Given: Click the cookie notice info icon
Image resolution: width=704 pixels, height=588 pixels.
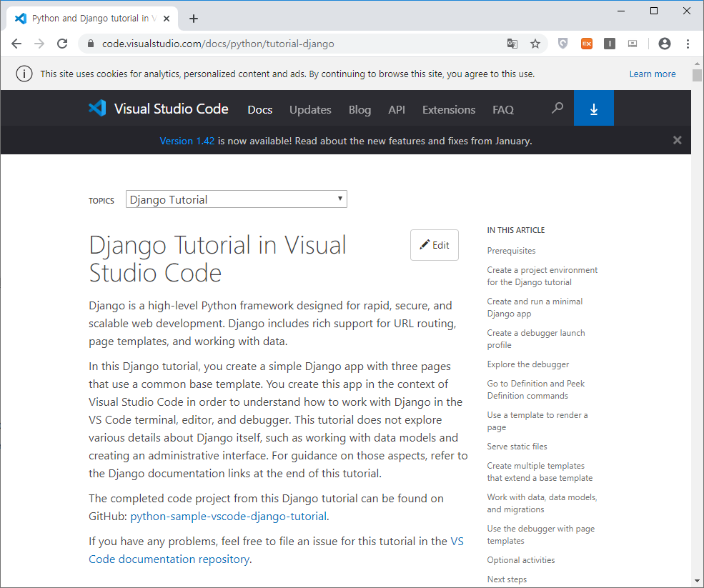Looking at the screenshot, I should pyautogui.click(x=24, y=74).
